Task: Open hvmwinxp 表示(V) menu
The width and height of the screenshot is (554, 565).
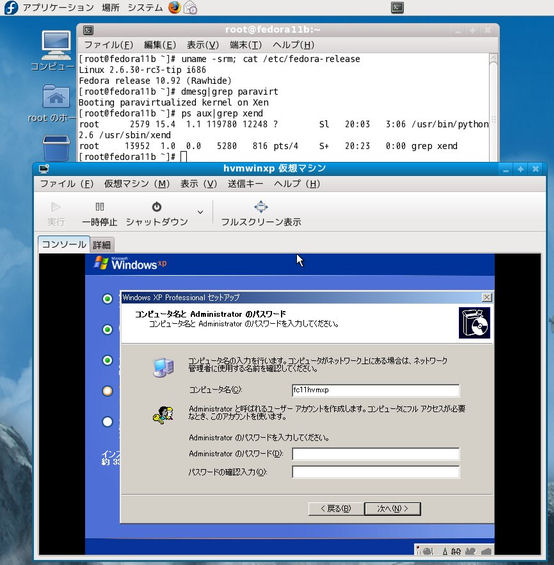Action: pos(199,184)
